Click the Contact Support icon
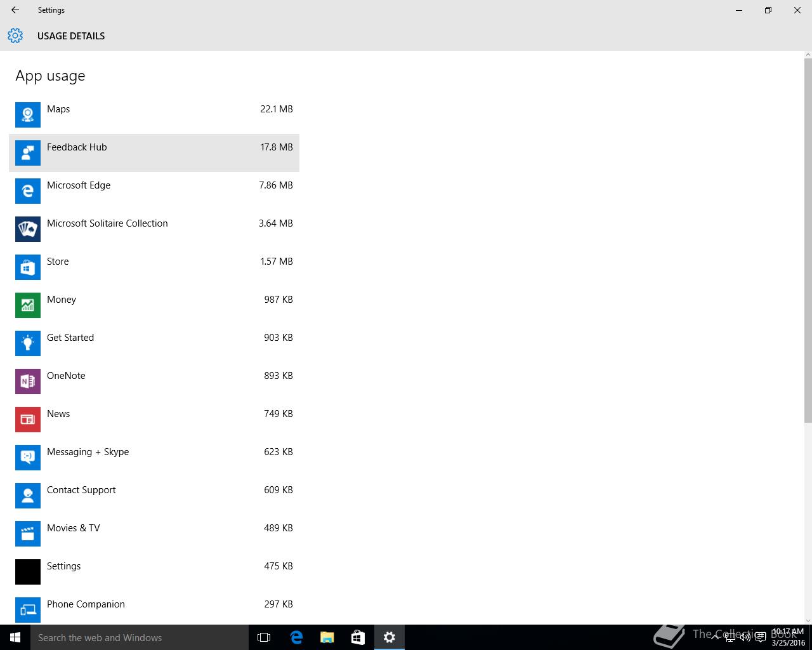This screenshot has width=812, height=650. point(28,496)
